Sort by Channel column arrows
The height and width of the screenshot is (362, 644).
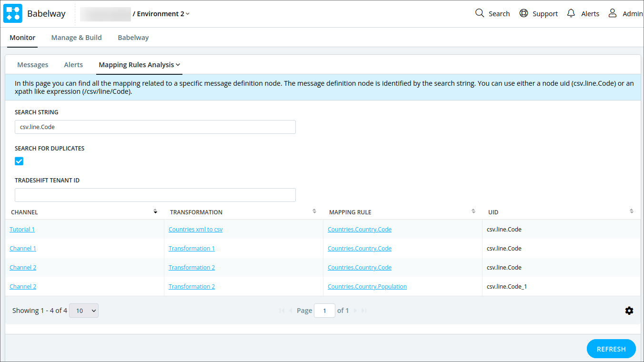click(155, 211)
